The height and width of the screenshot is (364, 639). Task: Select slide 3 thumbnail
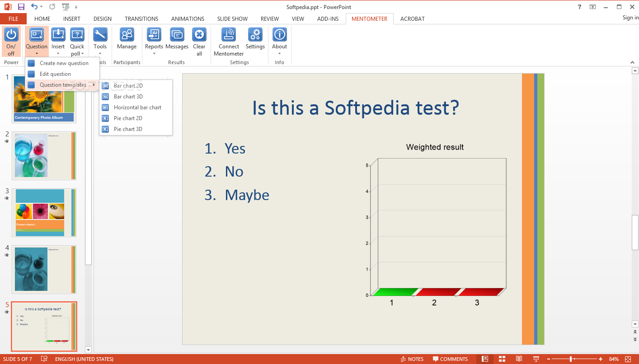[44, 213]
